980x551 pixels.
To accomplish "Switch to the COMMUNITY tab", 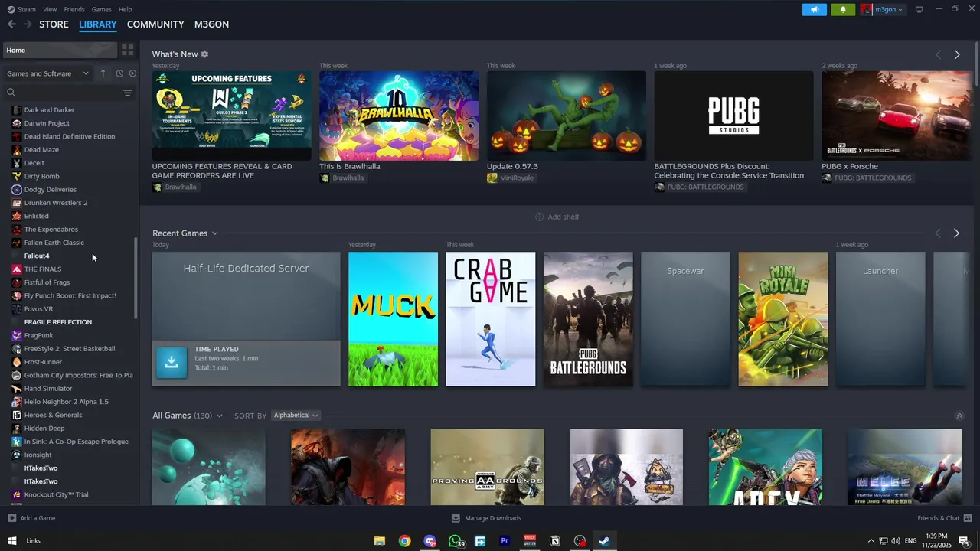I will (155, 24).
